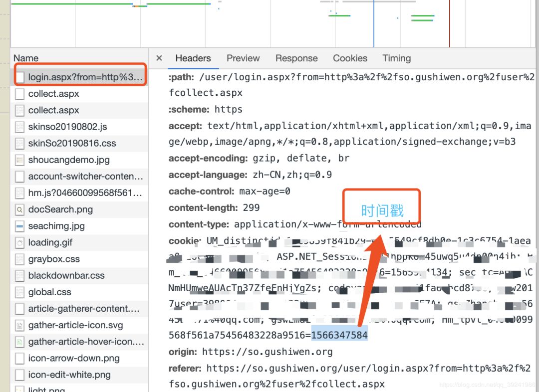Click document icon of global.css
Viewport: 539px width, 392px height.
20,292
